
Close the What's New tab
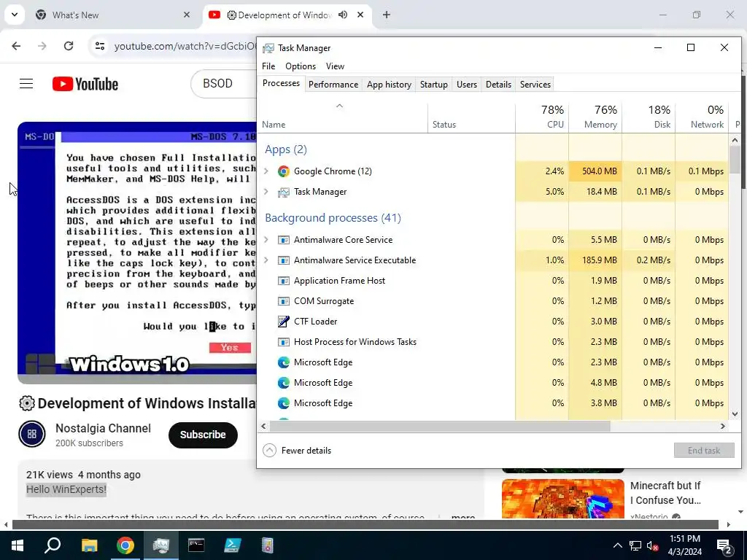click(187, 15)
